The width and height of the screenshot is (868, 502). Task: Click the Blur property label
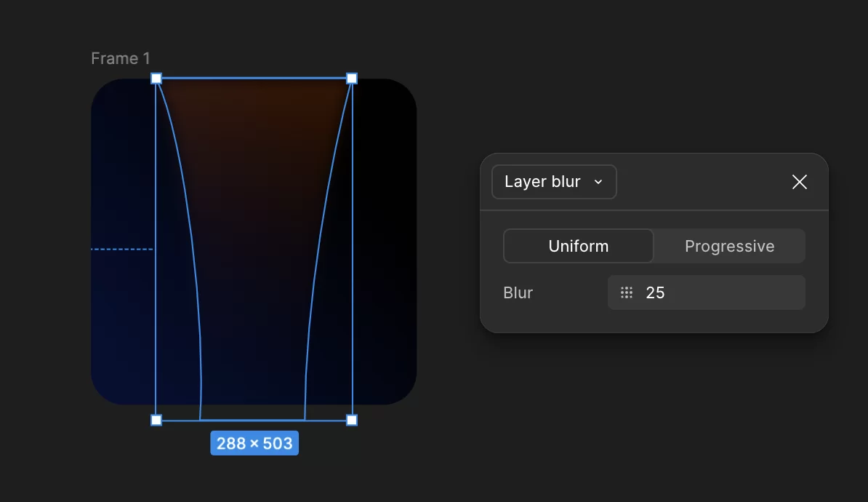click(x=518, y=292)
